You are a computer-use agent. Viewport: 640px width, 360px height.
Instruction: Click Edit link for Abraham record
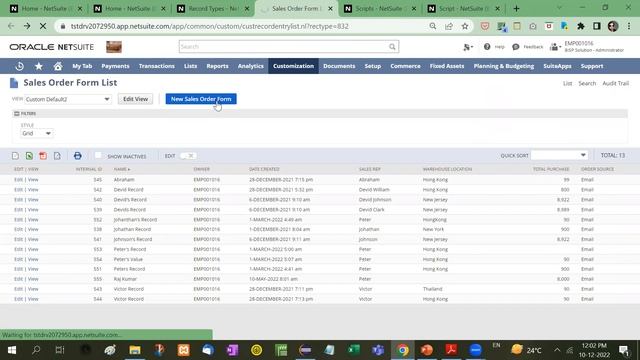click(x=18, y=180)
